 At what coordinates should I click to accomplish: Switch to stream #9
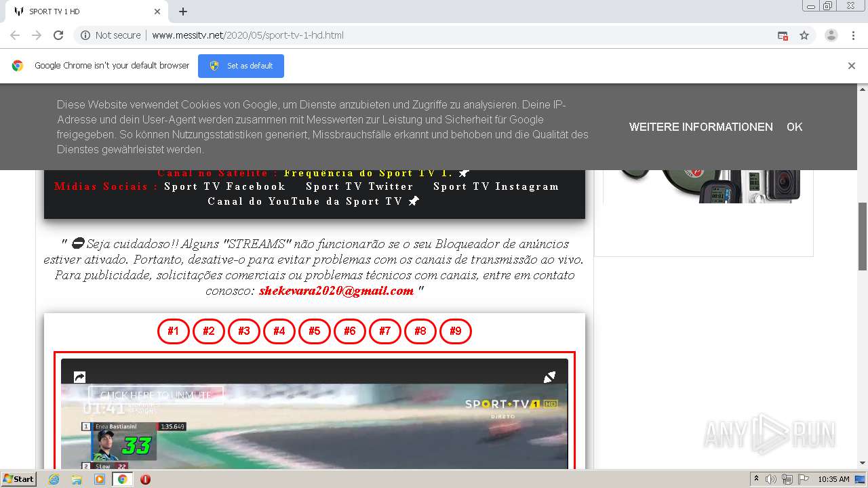pyautogui.click(x=456, y=331)
